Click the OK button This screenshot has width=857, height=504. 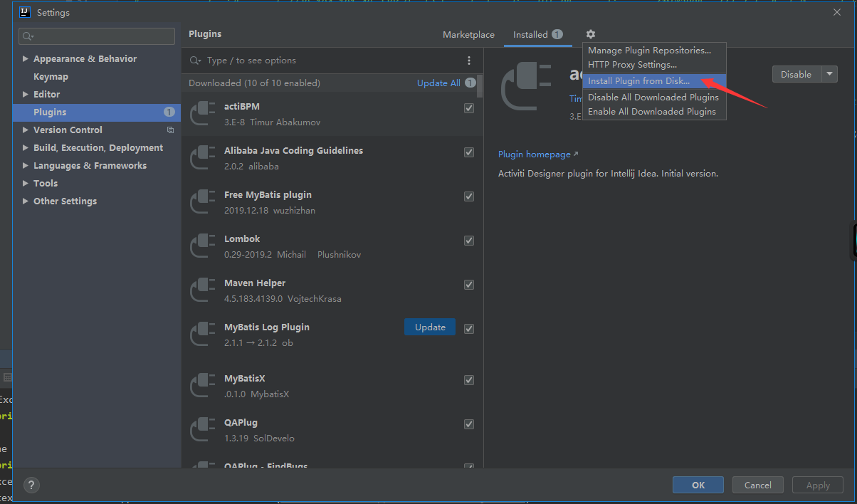click(x=698, y=485)
